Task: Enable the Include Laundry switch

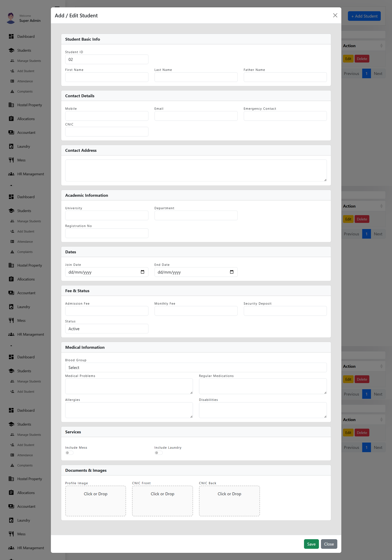Action: tap(159, 453)
